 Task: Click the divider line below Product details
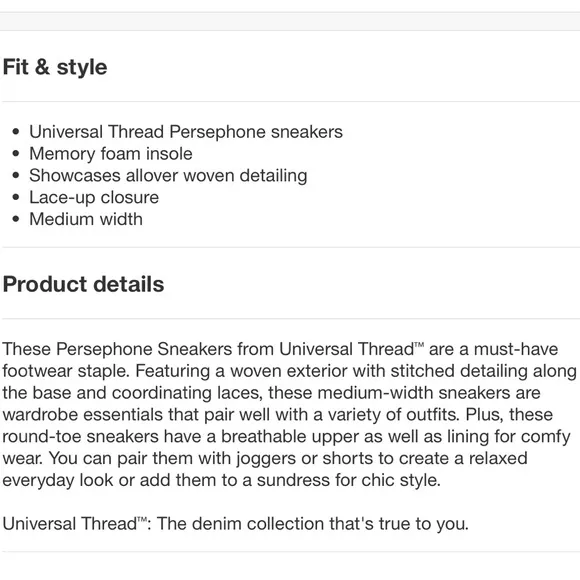pyautogui.click(x=290, y=318)
